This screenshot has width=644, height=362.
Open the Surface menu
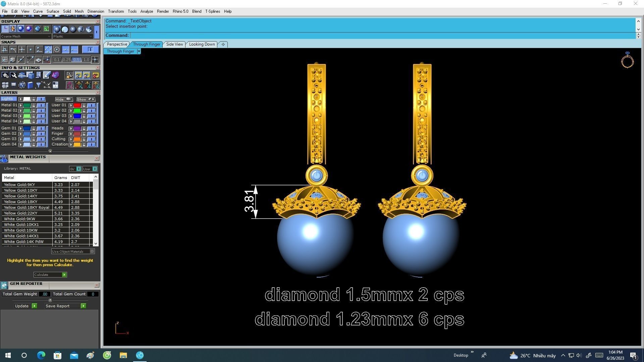pos(53,11)
